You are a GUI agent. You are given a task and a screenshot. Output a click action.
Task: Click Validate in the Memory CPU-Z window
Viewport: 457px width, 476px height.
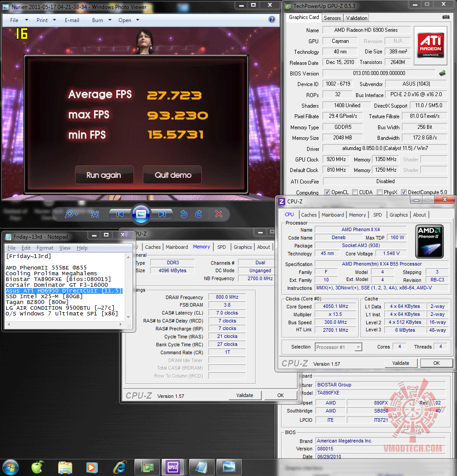point(245,395)
